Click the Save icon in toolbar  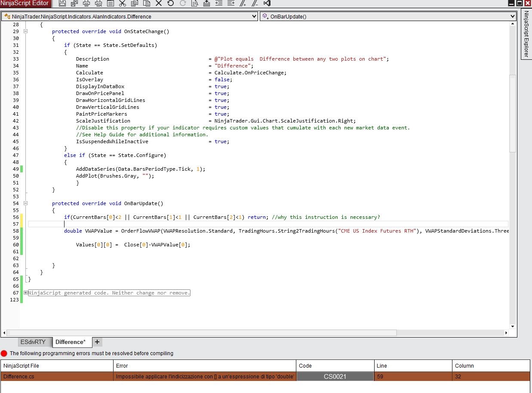[62, 3]
